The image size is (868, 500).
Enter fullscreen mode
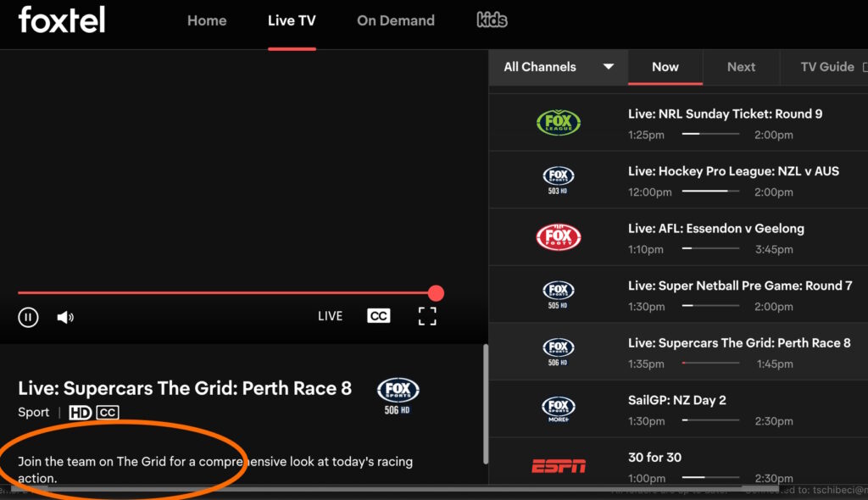(427, 316)
